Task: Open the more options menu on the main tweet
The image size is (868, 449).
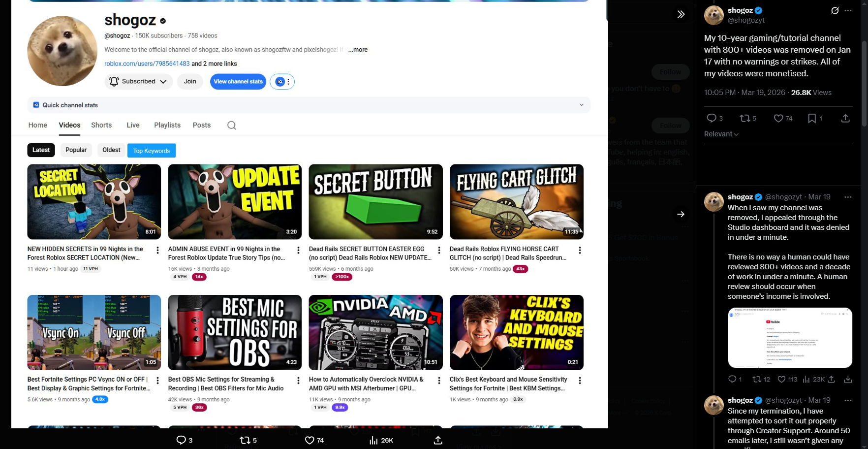Action: tap(848, 10)
